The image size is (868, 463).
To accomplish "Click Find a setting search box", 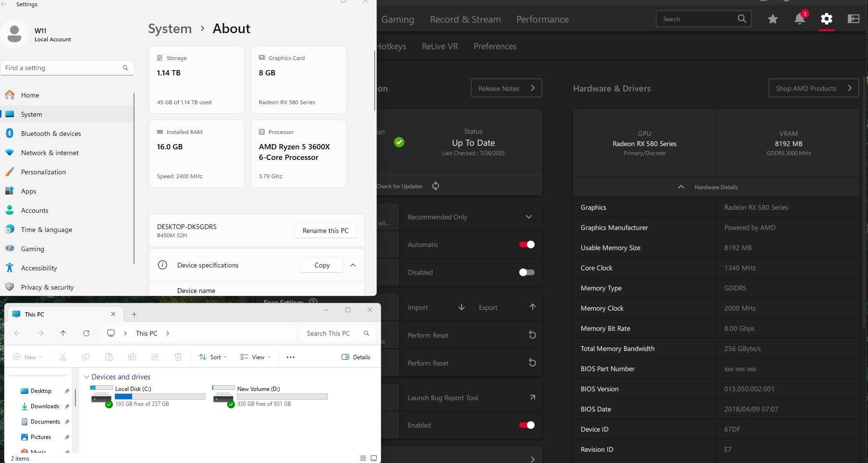I will point(67,68).
